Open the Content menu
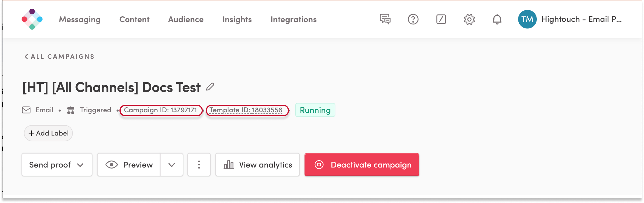The width and height of the screenshot is (644, 203). point(134,19)
